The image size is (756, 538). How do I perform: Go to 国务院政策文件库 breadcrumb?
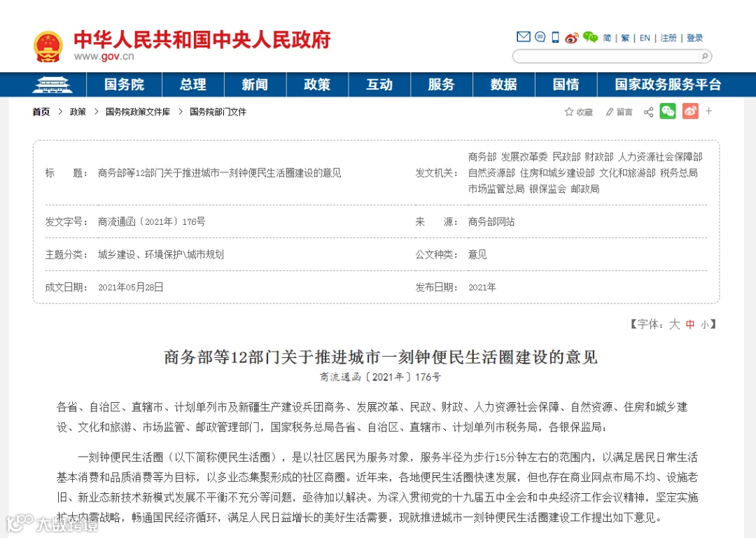click(x=138, y=112)
